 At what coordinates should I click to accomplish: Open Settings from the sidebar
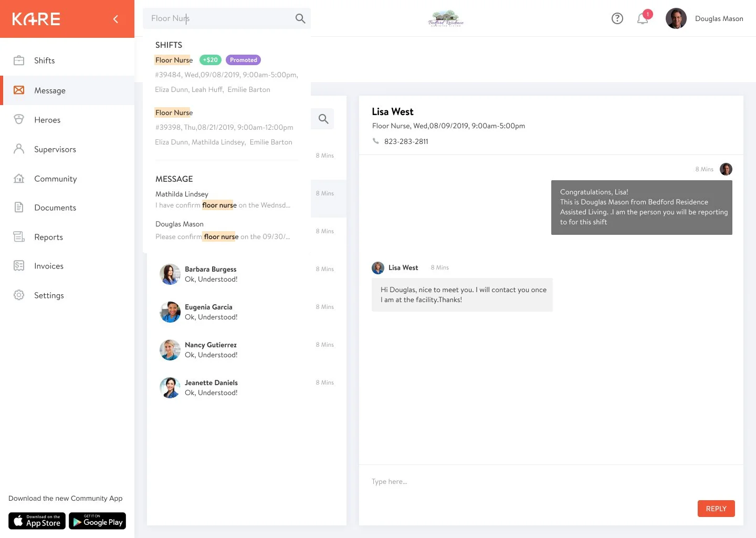click(x=49, y=295)
